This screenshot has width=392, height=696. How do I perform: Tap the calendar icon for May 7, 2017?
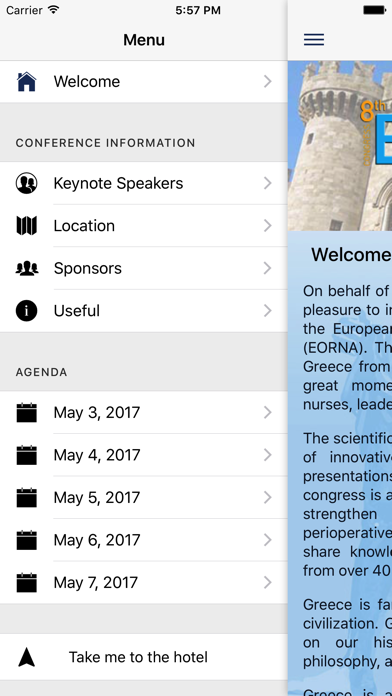[x=27, y=582]
